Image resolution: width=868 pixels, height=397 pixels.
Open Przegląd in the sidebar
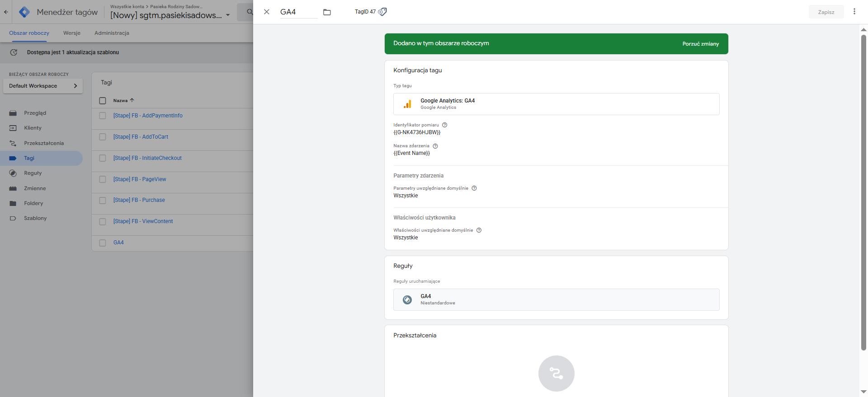click(x=35, y=113)
